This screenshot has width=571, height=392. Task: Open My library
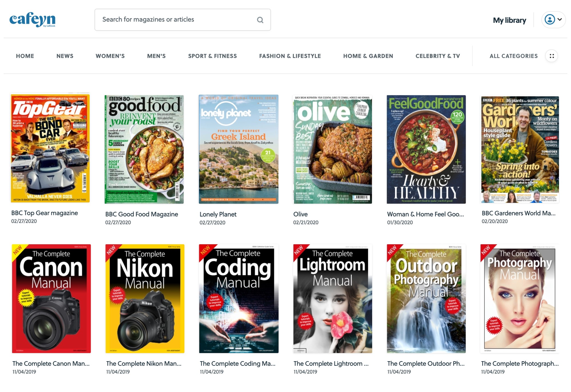509,20
